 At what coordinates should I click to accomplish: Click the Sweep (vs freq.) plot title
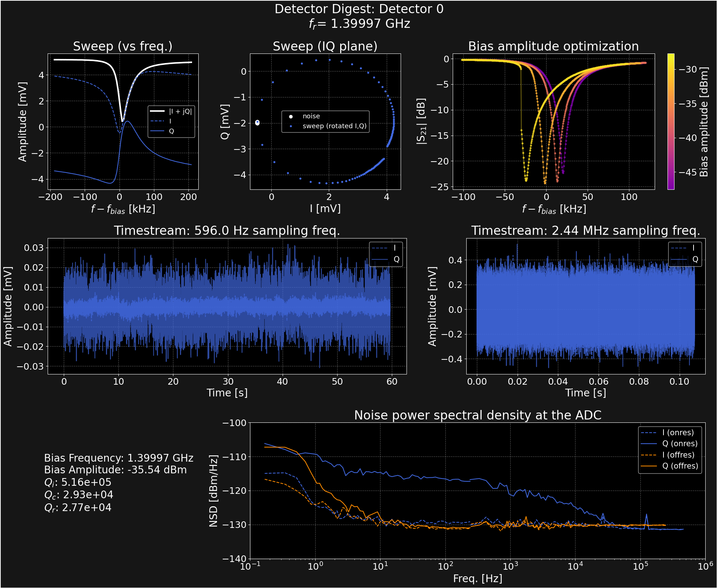[x=122, y=47]
